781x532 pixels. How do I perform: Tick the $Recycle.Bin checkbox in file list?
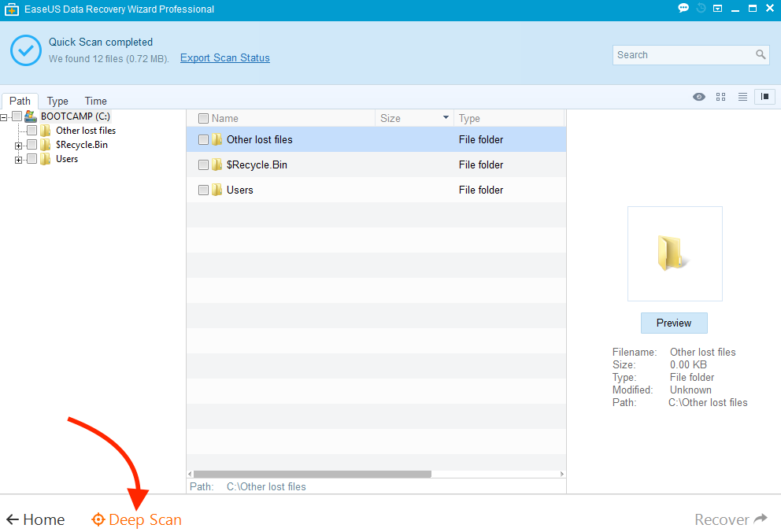pos(203,164)
